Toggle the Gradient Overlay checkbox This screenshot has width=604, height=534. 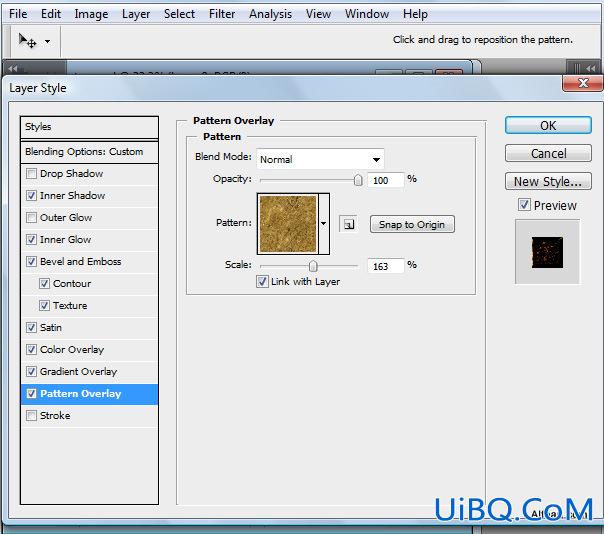coord(31,371)
